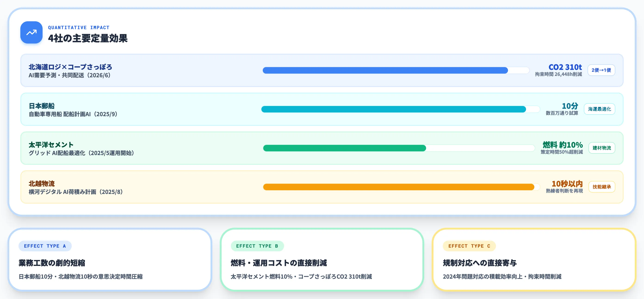This screenshot has height=299, width=644.
Task: Click the text 数百万通り試算
Action: [562, 113]
